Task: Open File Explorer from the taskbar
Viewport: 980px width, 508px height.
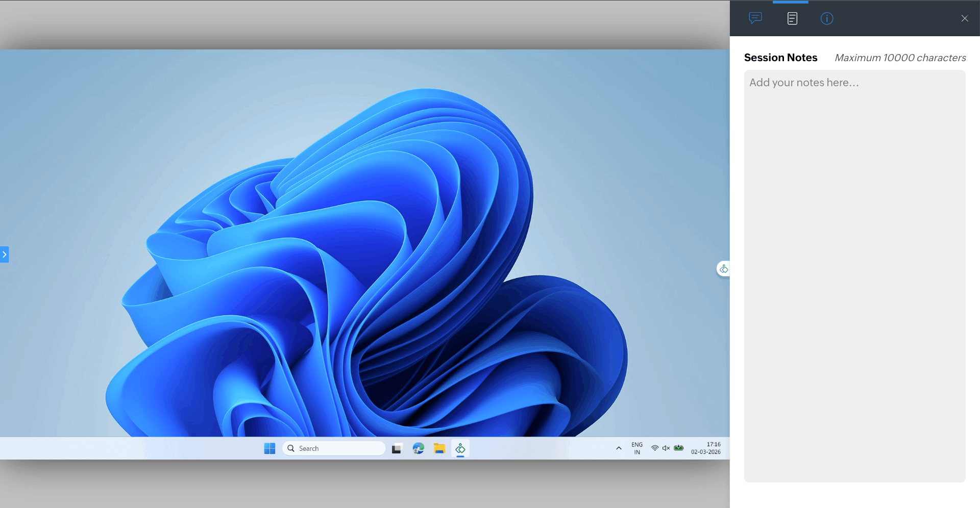Action: coord(439,448)
